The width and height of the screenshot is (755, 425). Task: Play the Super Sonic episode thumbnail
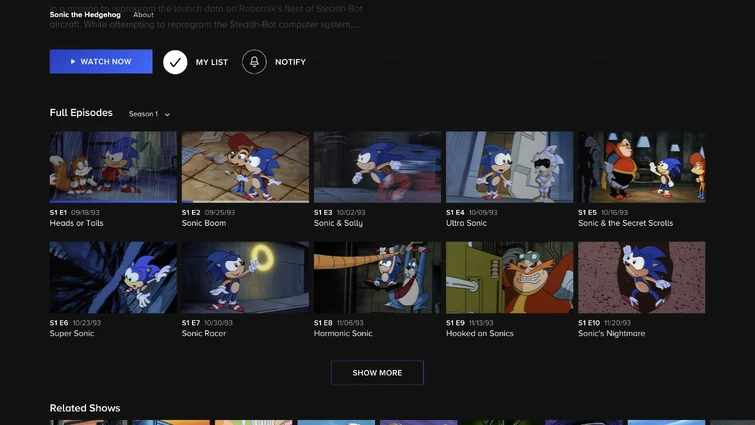click(113, 277)
